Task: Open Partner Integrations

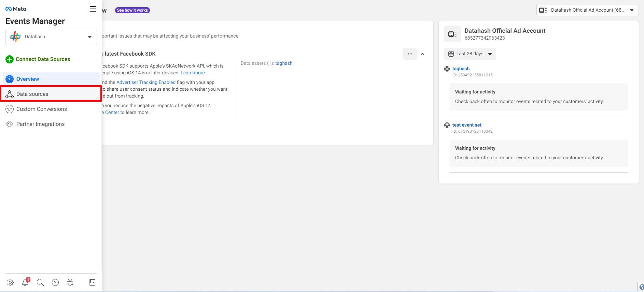Action: coord(51,124)
